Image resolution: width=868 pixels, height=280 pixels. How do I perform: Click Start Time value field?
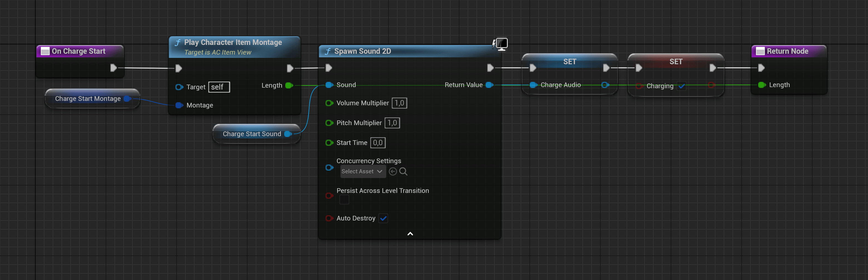click(x=378, y=143)
